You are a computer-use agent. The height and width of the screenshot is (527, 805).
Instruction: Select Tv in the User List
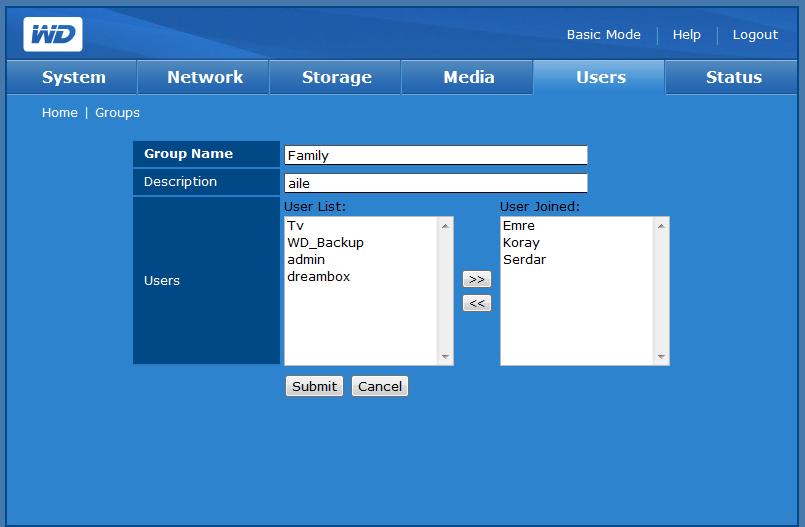pos(361,225)
